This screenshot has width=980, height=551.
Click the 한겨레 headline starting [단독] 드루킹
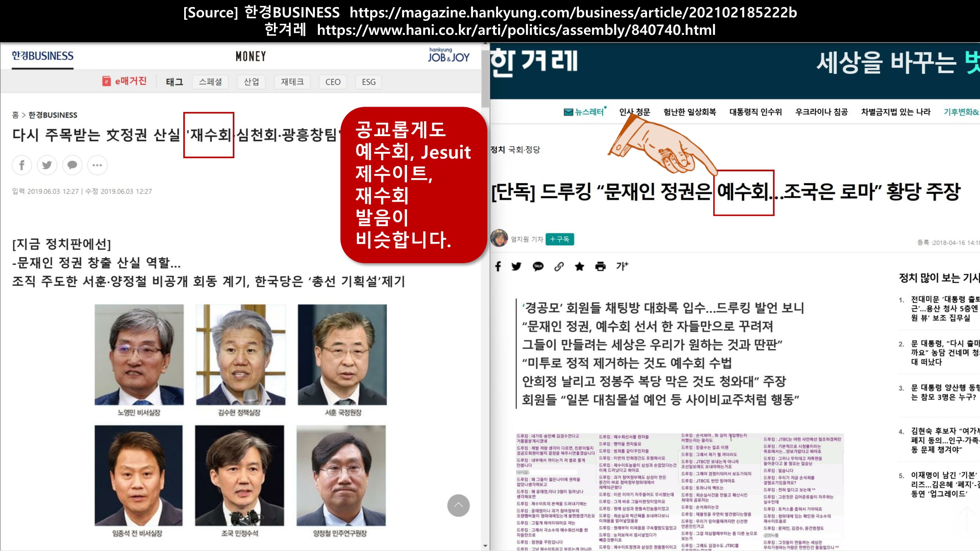(726, 192)
